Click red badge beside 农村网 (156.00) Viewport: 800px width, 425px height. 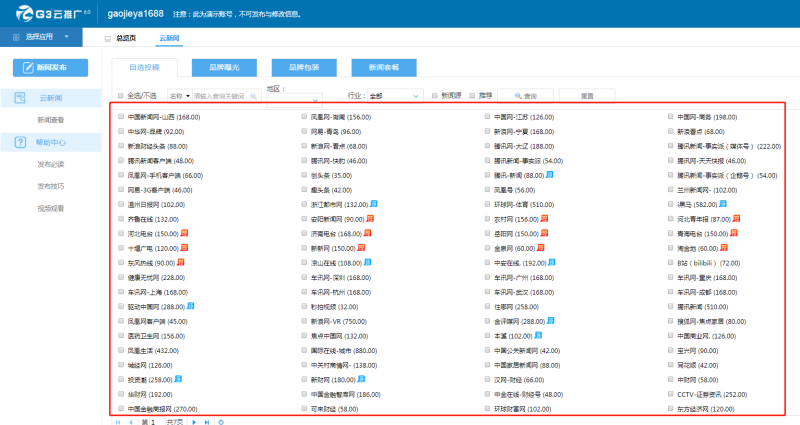tap(544, 218)
